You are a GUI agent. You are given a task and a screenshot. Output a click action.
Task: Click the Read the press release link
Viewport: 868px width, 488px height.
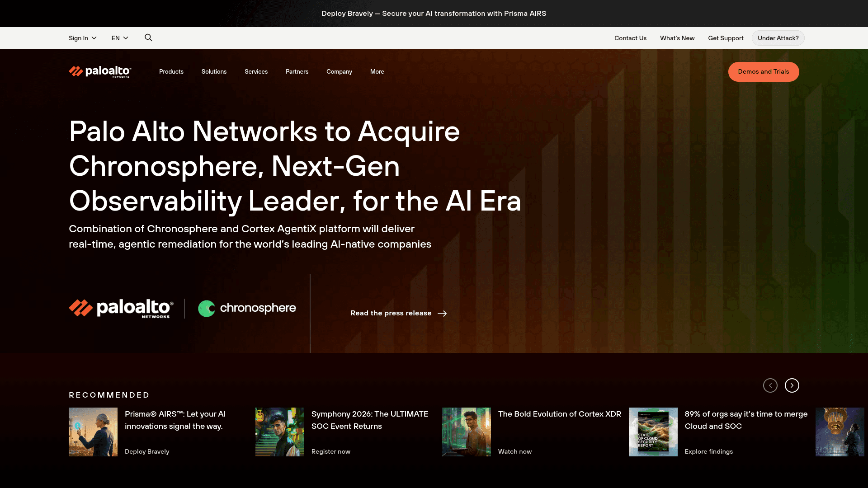point(391,313)
